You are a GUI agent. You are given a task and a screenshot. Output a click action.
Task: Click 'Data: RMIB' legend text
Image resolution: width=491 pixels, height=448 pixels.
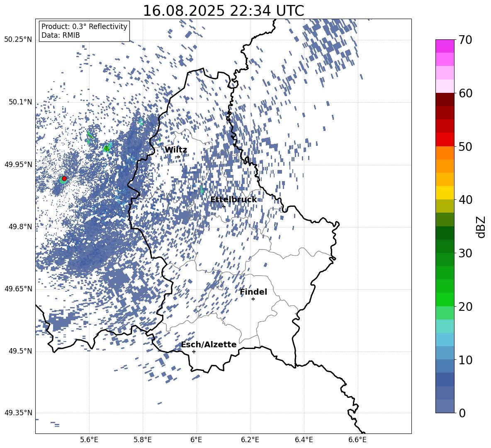pyautogui.click(x=61, y=35)
